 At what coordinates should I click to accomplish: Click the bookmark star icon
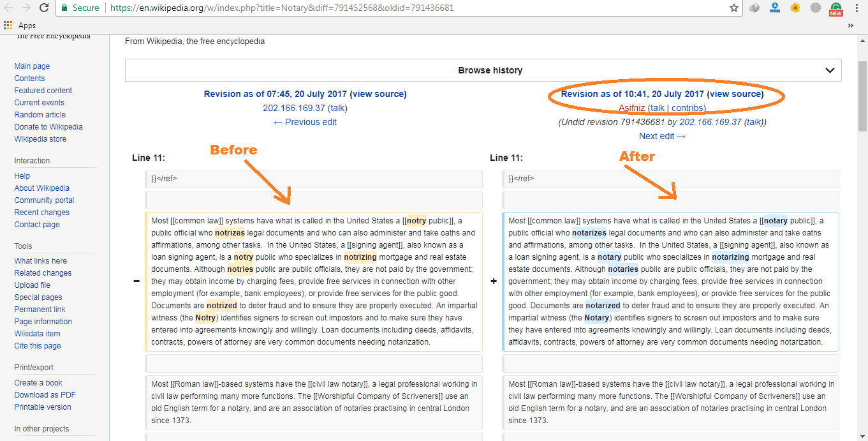(x=734, y=8)
